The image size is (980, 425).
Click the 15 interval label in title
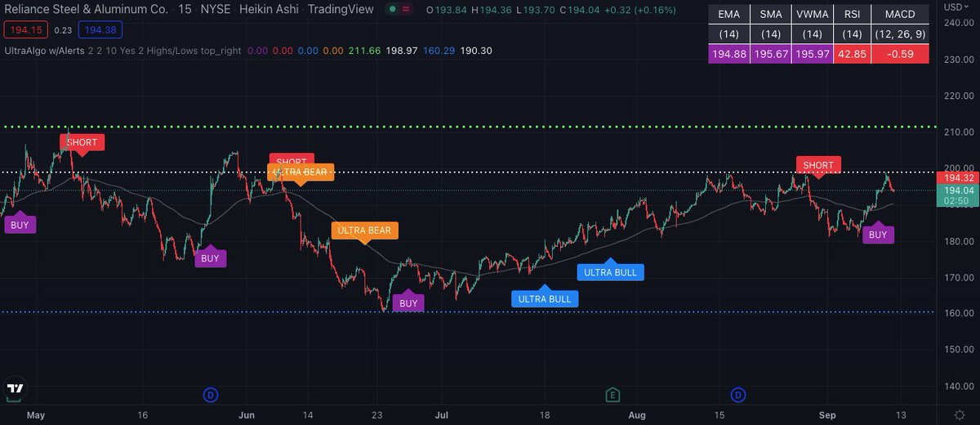click(183, 10)
